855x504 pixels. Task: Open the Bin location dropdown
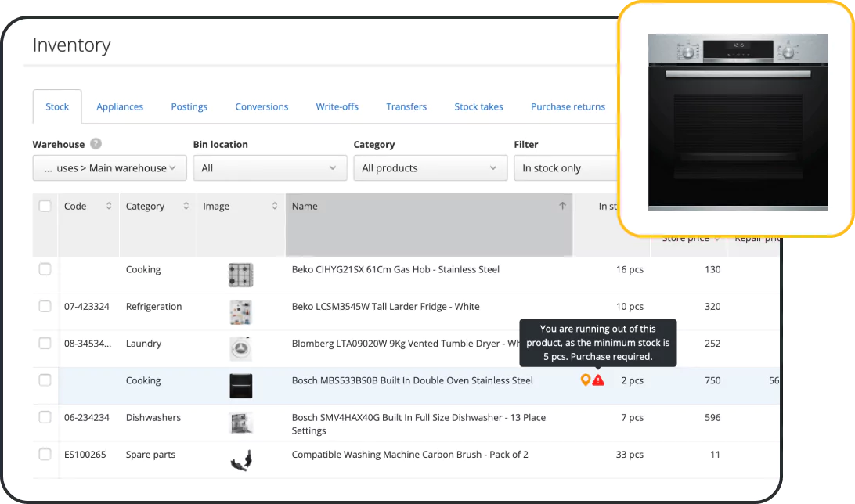(x=269, y=167)
